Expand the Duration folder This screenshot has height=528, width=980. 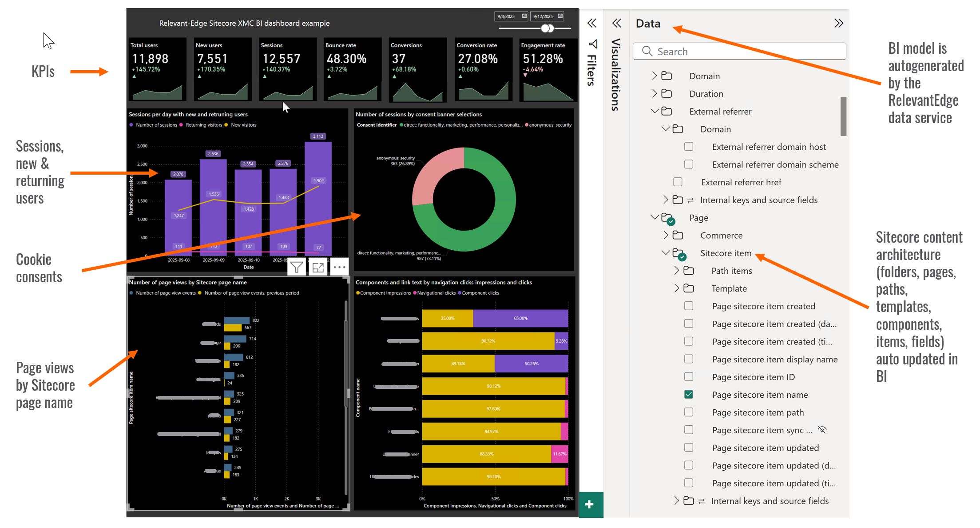coord(654,93)
